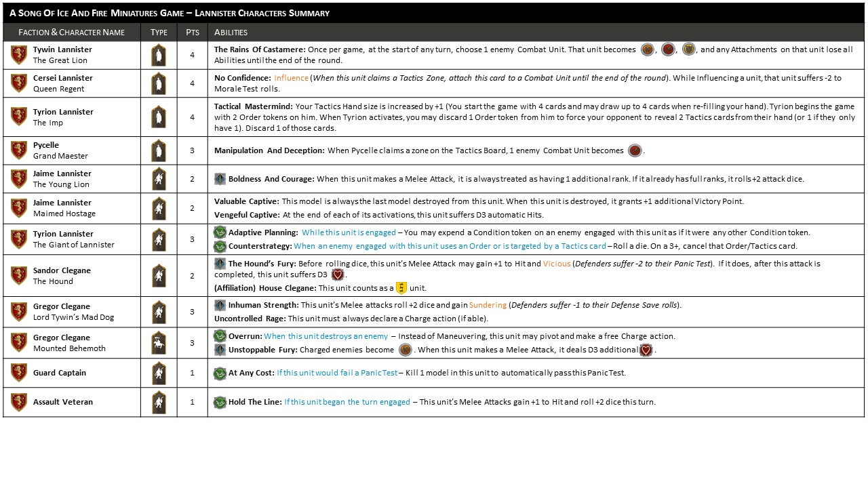Viewport: 868px width, 488px height.
Task: Click the Type icon in Pycelle's row
Action: [159, 150]
